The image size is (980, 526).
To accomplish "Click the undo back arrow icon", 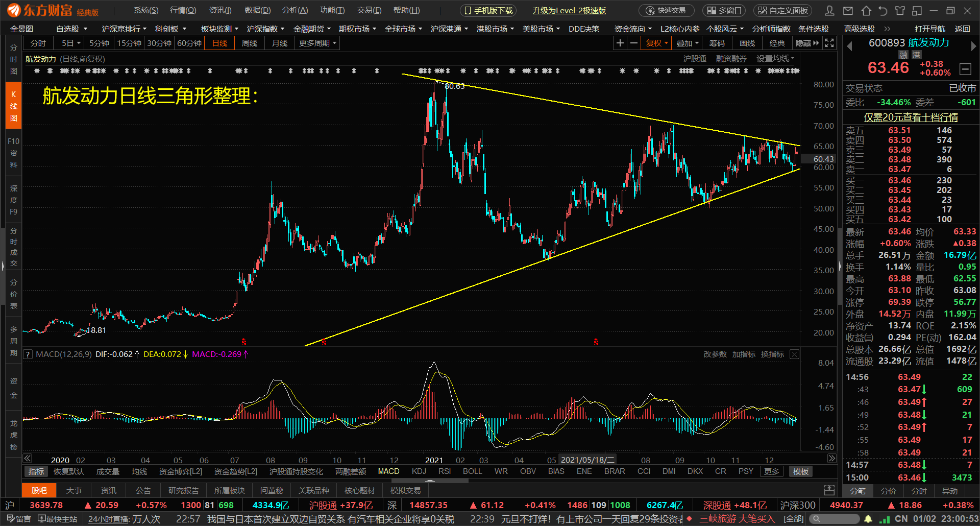I will [x=883, y=11].
